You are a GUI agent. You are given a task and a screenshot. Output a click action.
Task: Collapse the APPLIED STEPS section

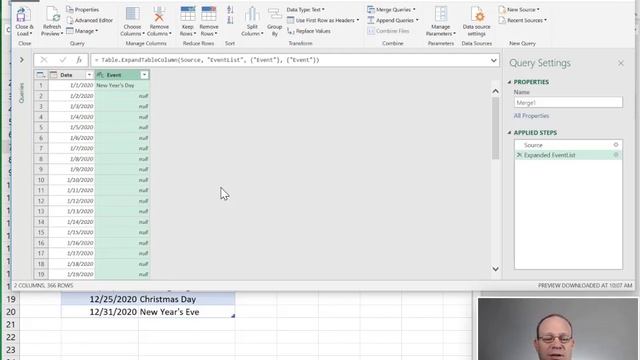pyautogui.click(x=509, y=133)
